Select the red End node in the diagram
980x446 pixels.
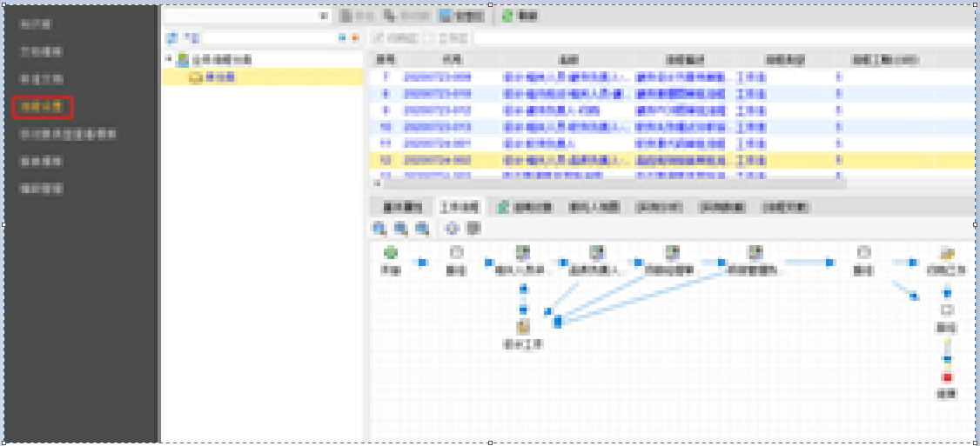[947, 378]
